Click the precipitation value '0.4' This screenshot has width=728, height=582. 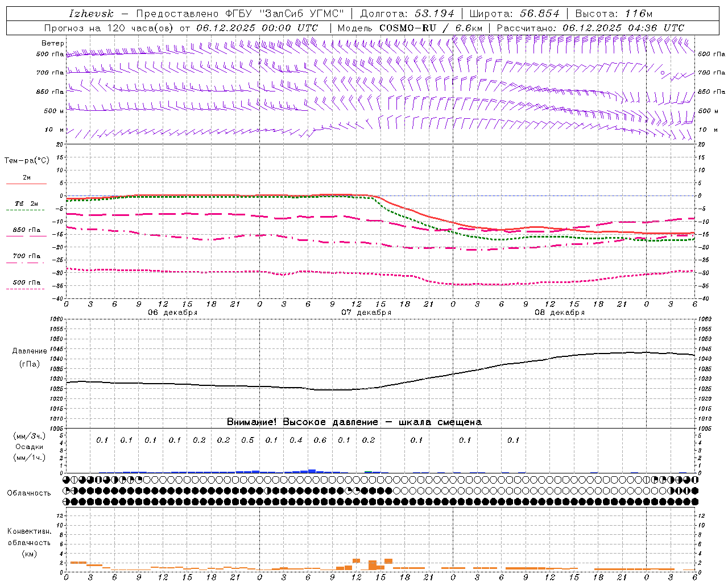[296, 440]
